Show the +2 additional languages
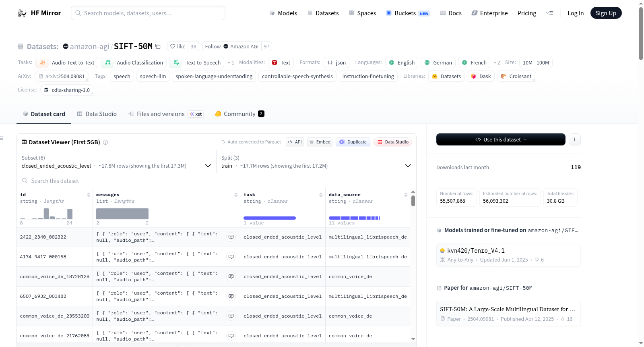Screen dimensions: 644x347 click(497, 63)
